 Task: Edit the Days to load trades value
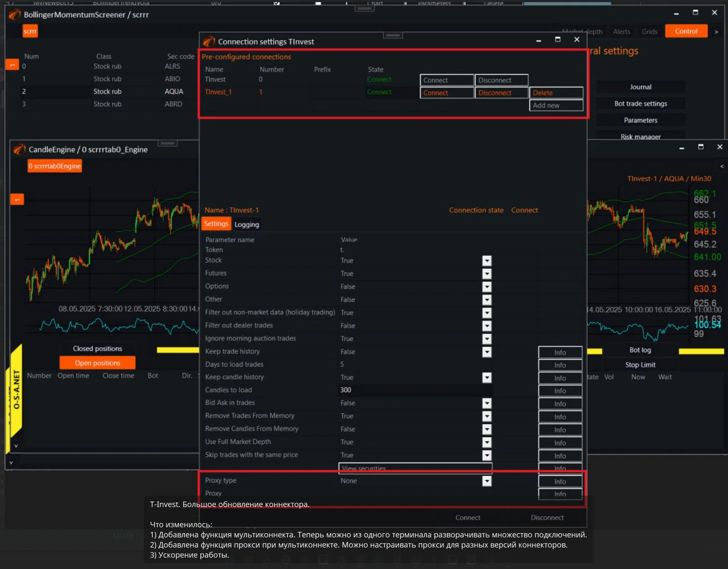tap(415, 364)
